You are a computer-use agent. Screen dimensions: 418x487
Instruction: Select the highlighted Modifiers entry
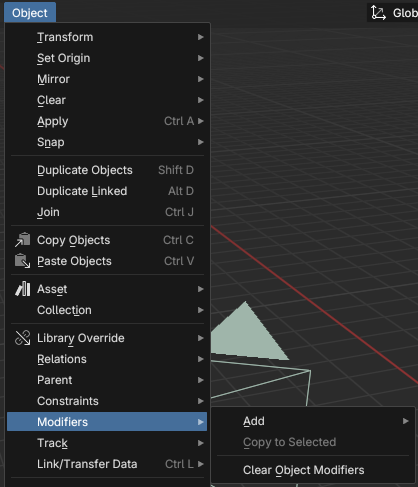(107, 422)
